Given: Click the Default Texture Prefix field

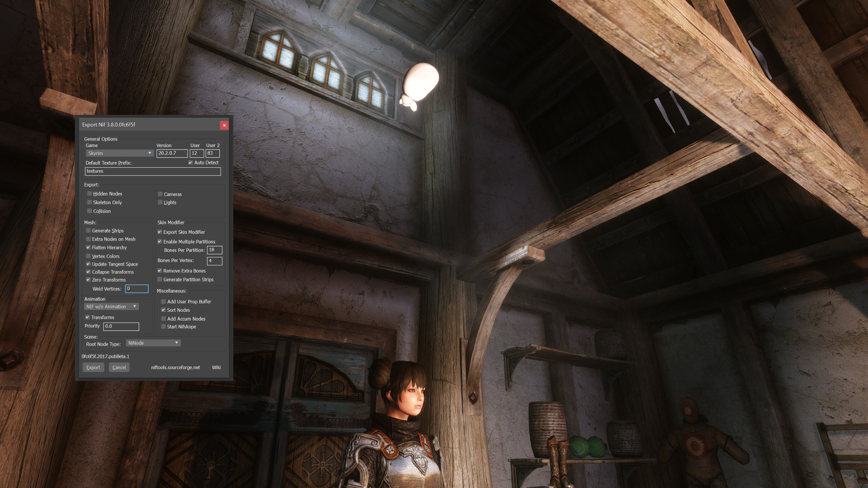Looking at the screenshot, I should click(x=153, y=171).
